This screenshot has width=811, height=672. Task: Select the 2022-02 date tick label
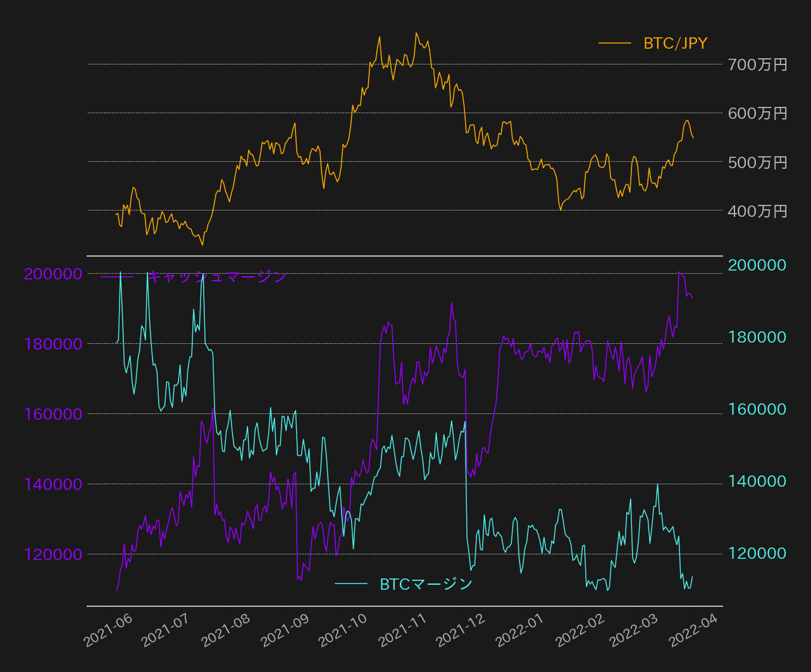point(579,630)
